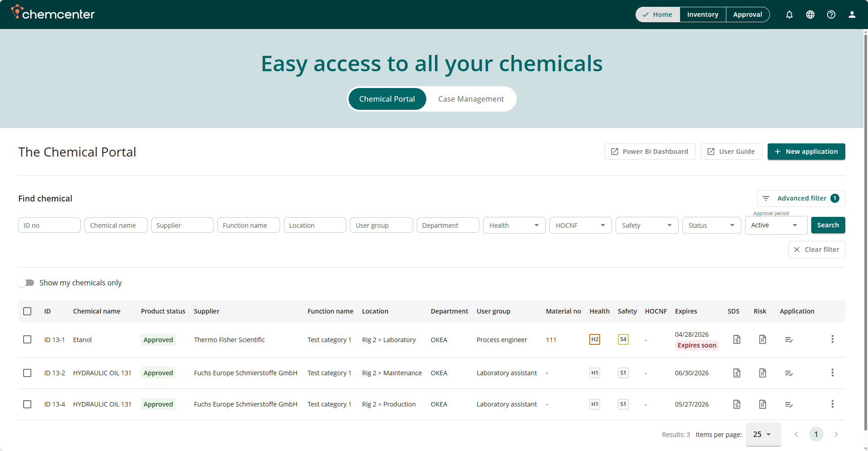
Task: Open the help question mark icon
Action: click(x=831, y=15)
